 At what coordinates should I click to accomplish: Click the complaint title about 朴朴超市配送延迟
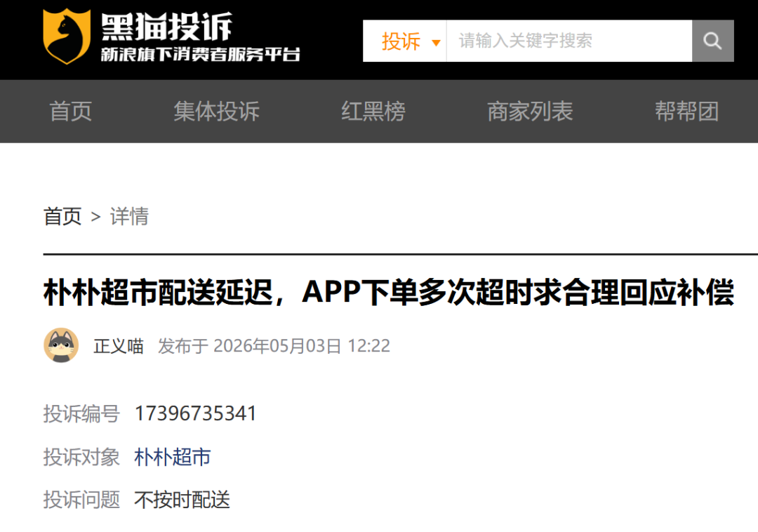tap(389, 293)
